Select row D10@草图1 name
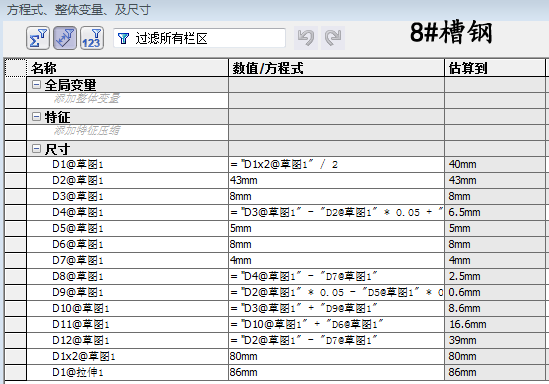 tap(81, 308)
